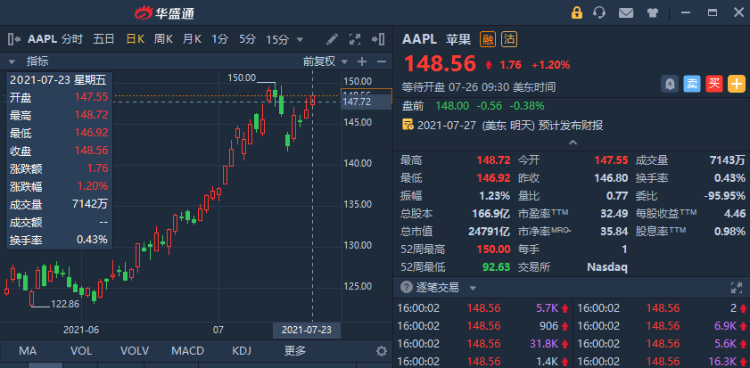The width and height of the screenshot is (750, 368).
Task: Open the skin theme shirt icon
Action: pos(652,12)
